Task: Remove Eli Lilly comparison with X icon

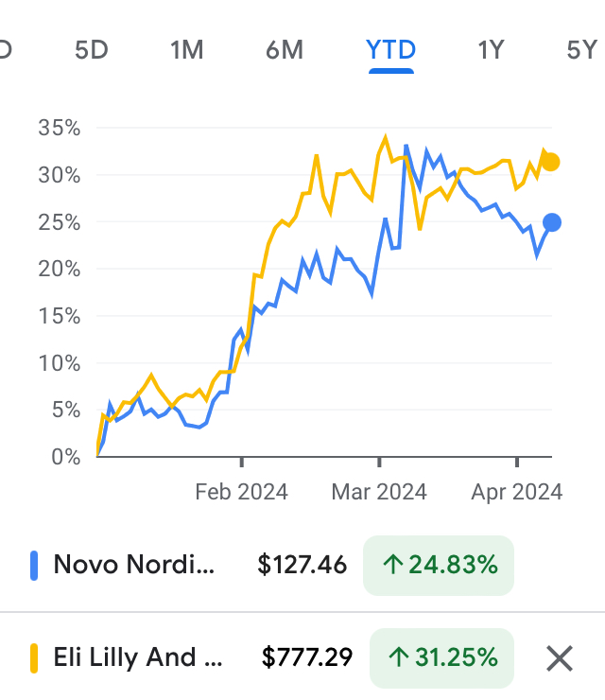Action: pos(560,658)
